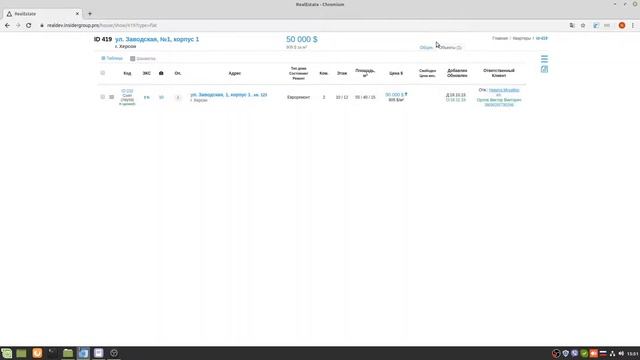Click the browser forward arrow

(18, 25)
